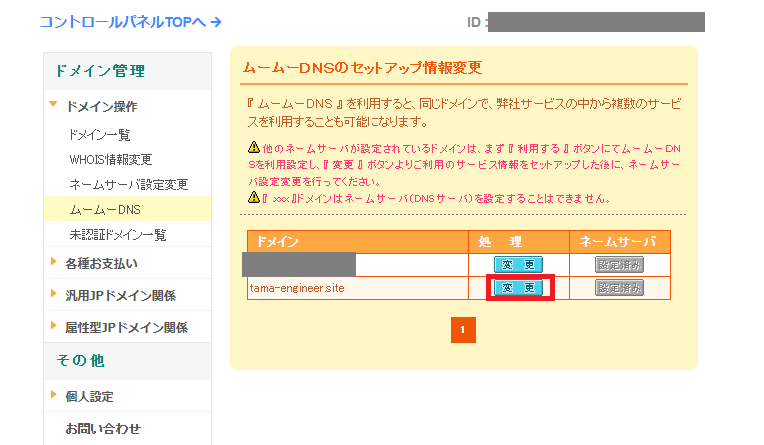Select WHOIS情報変更 in the sidebar
The width and height of the screenshot is (764, 445).
pos(110,159)
